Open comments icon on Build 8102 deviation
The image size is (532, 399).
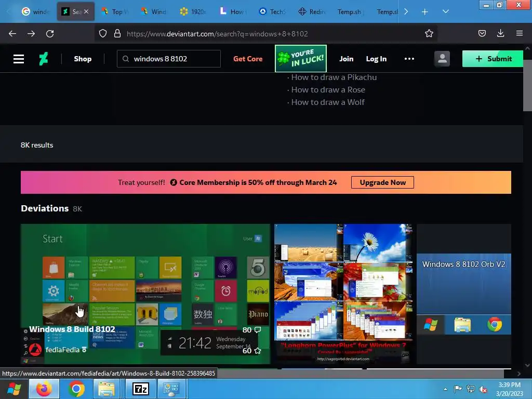click(258, 330)
